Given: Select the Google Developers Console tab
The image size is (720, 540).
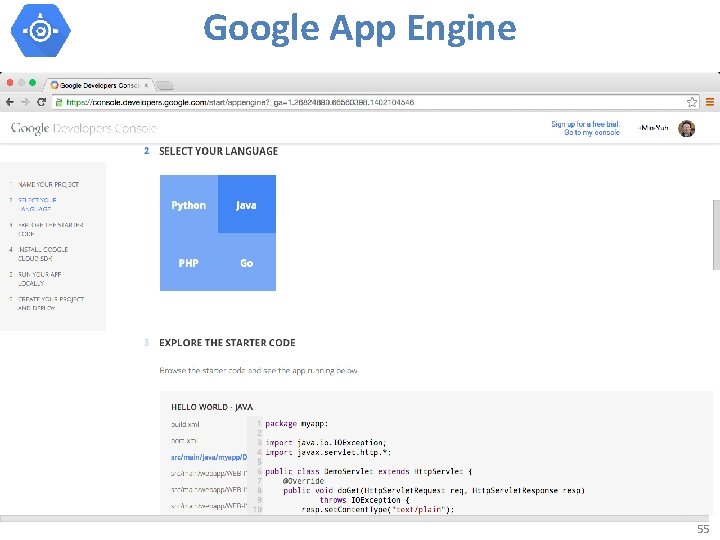Looking at the screenshot, I should pyautogui.click(x=99, y=85).
